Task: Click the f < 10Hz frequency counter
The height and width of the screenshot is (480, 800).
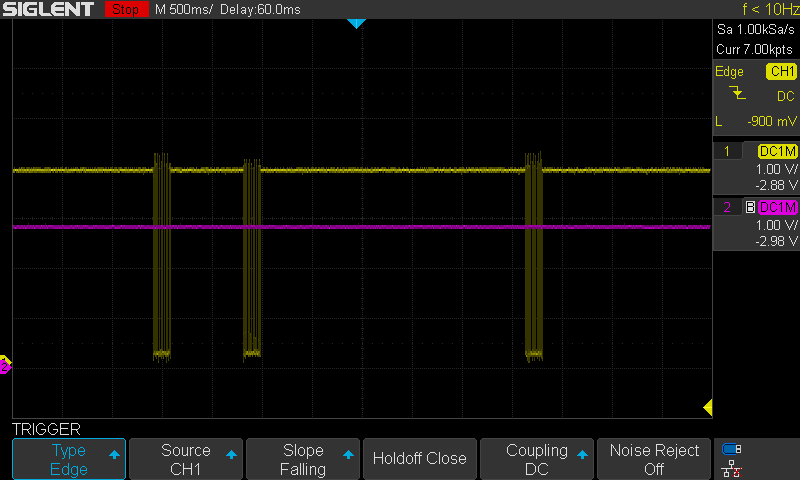Action: coord(770,9)
